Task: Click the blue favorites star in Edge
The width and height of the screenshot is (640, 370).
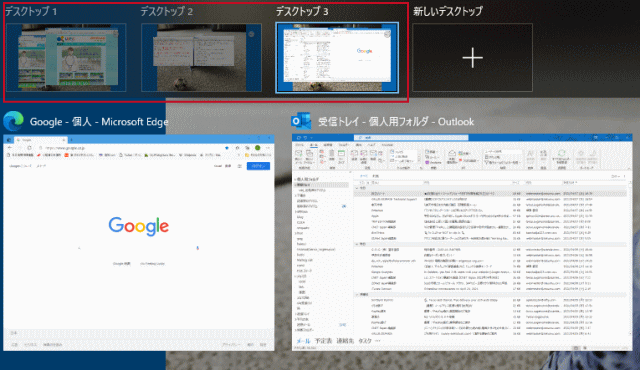Action: click(x=227, y=148)
